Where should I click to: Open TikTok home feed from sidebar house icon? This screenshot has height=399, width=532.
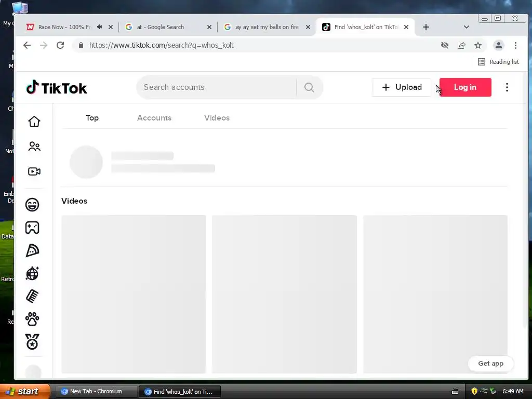[34, 122]
